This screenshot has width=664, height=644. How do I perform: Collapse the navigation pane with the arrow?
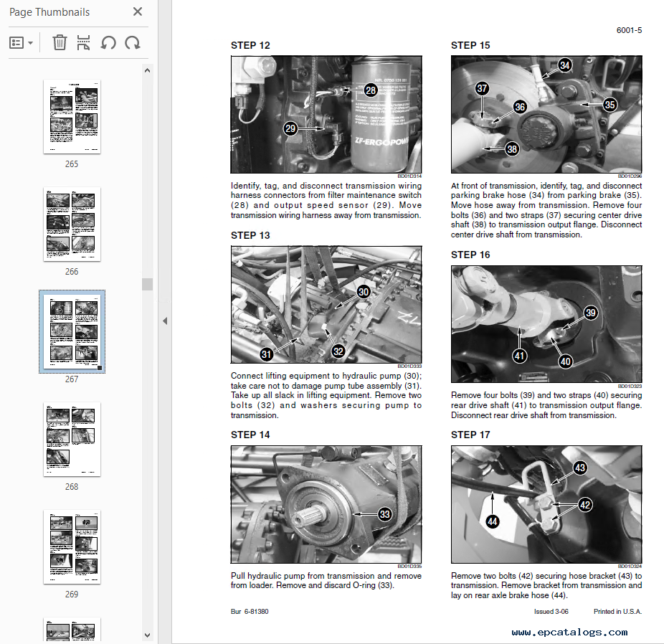point(165,321)
